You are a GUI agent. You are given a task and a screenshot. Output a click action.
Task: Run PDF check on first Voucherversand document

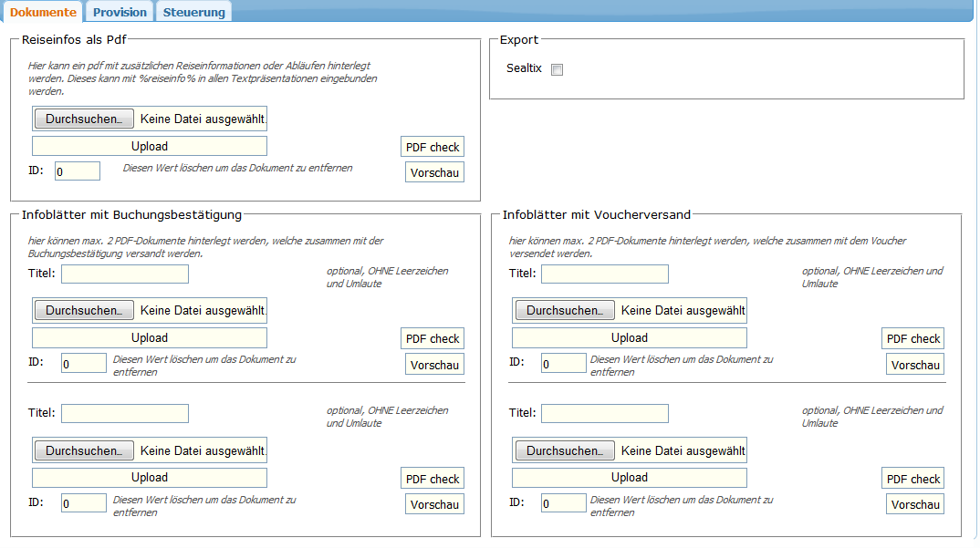pos(912,338)
